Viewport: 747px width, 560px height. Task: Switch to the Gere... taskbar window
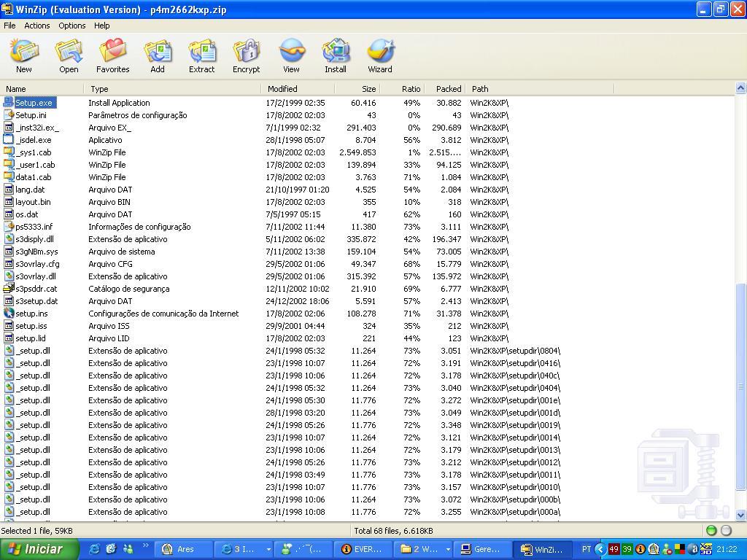tap(483, 550)
